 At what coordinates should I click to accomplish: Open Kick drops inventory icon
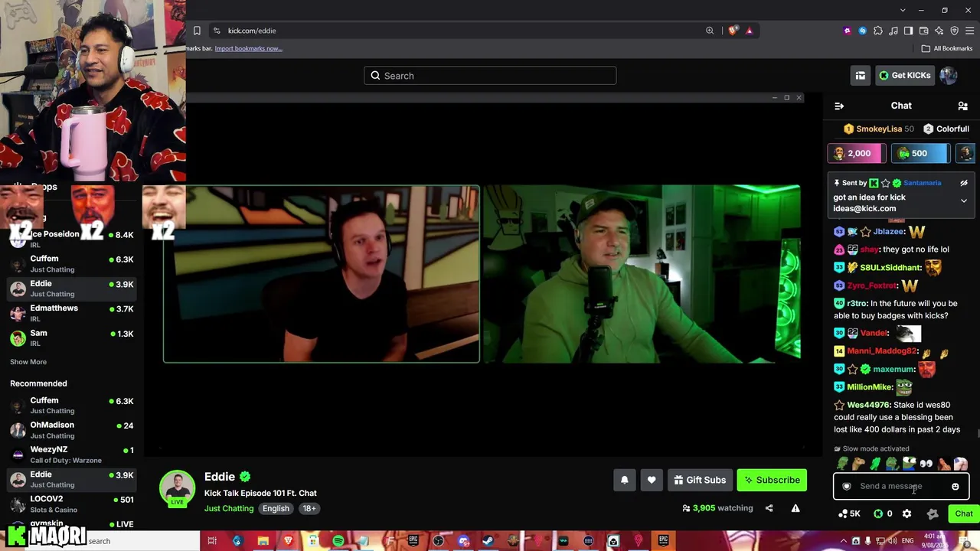[861, 75]
